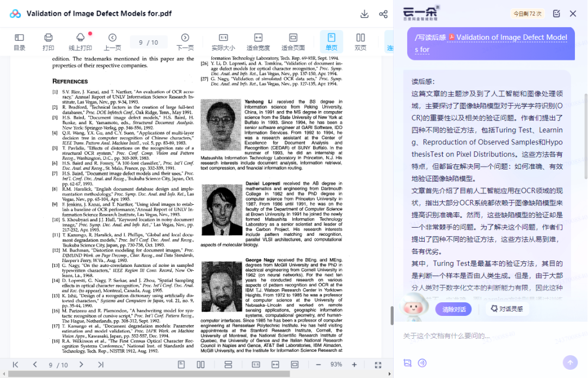Activate voice input icon in chat
Screen dimensions: 588x378
coord(422,363)
